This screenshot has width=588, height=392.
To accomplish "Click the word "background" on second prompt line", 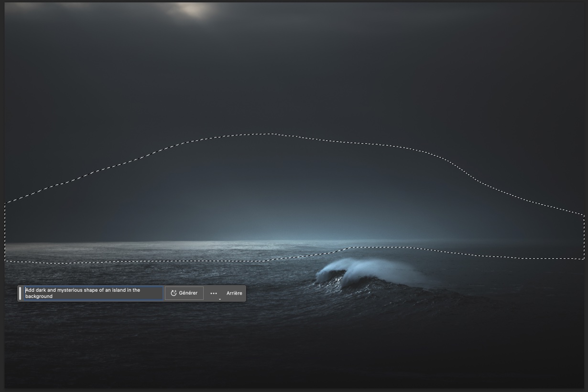I will (39, 297).
